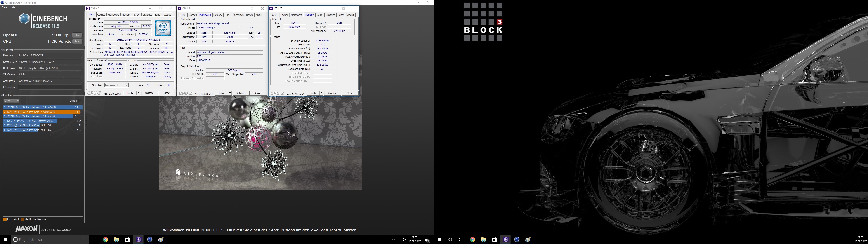Open Paint on the second monitor taskbar

(x=528, y=240)
